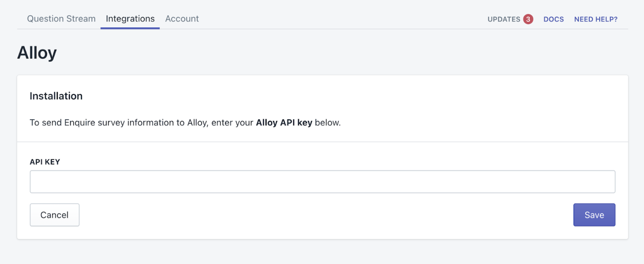The image size is (644, 264).
Task: Focus the API KEY input field
Action: tap(322, 182)
